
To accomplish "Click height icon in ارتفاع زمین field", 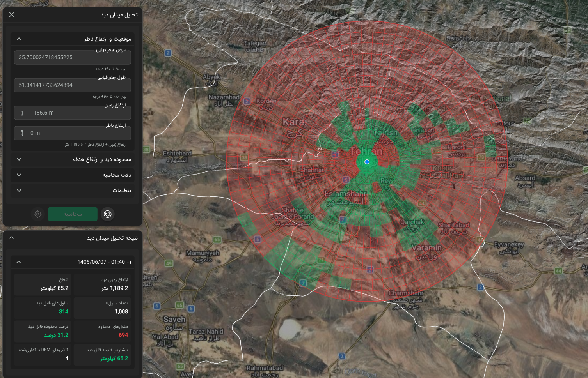I will [22, 113].
